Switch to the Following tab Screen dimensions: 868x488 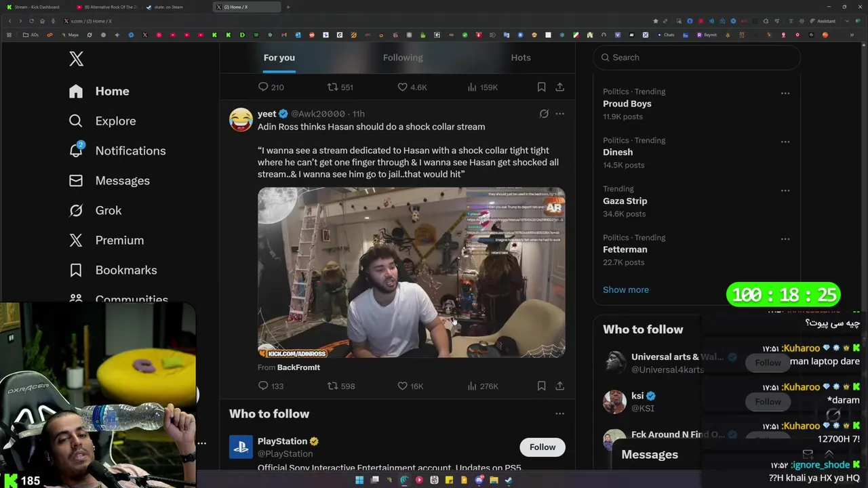(403, 58)
